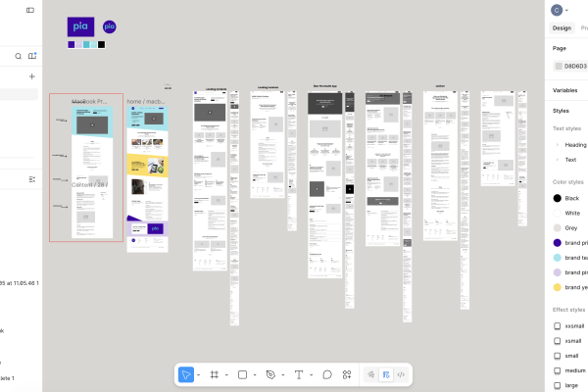Switch to the Design tab

562,28
